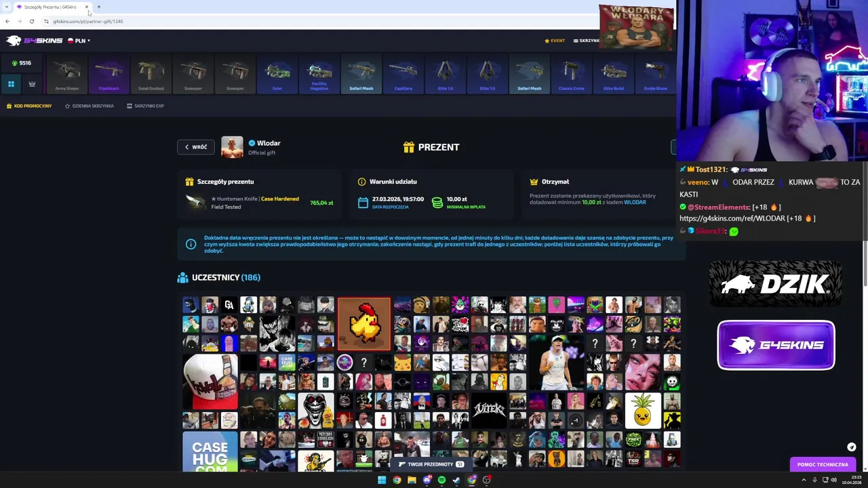The image size is (868, 488).
Task: Expand the tab search dropdown arrow
Action: tap(6, 7)
